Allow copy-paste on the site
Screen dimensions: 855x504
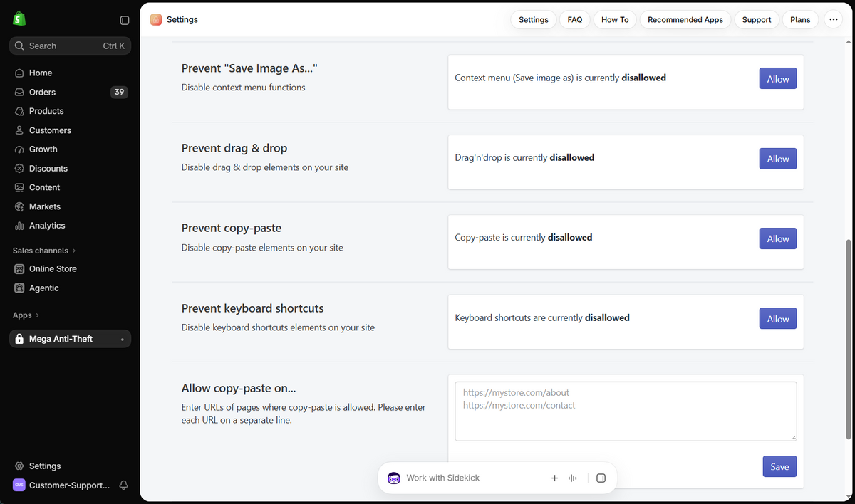coord(778,238)
